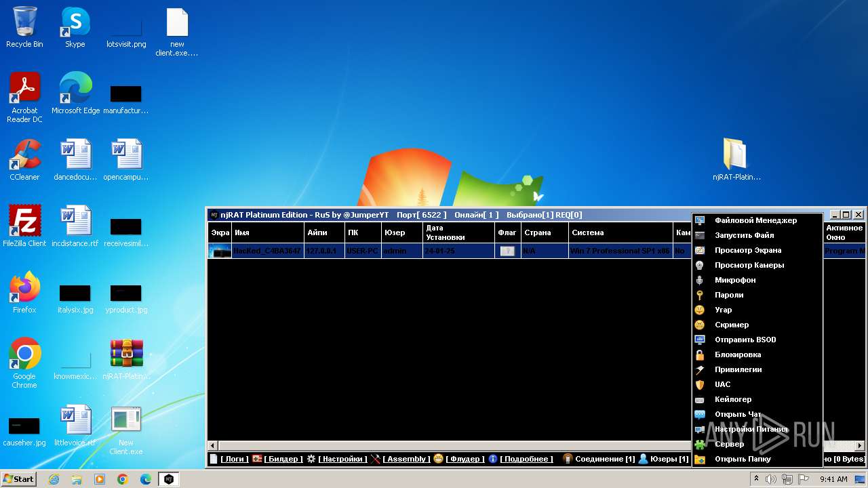Expand the Сервер menu entry
Viewport: 868px width, 488px height.
tap(757, 444)
